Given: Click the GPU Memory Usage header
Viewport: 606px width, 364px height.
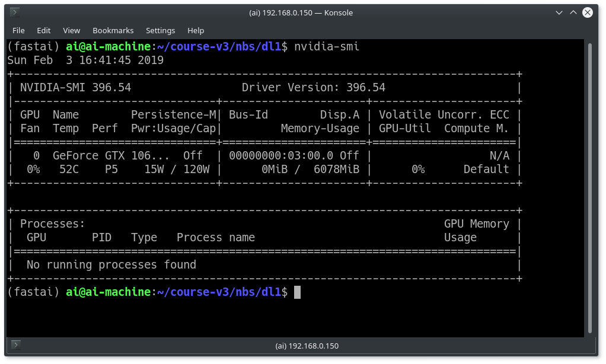Looking at the screenshot, I should [477, 230].
